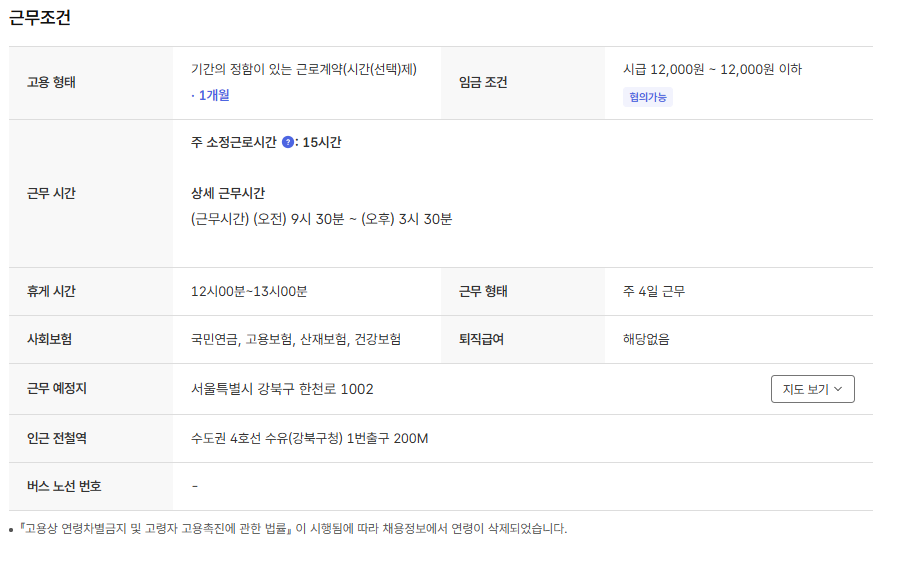Click the 1개월 contract period text

213,95
